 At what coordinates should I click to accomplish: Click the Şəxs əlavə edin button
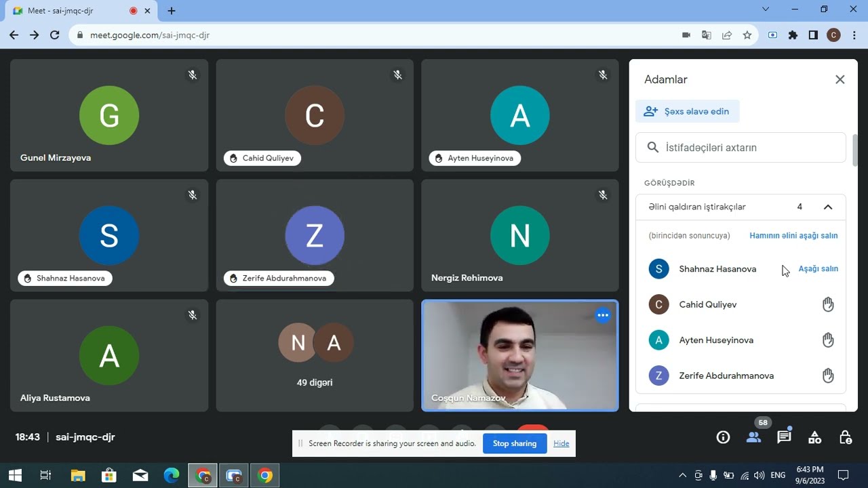click(x=688, y=111)
